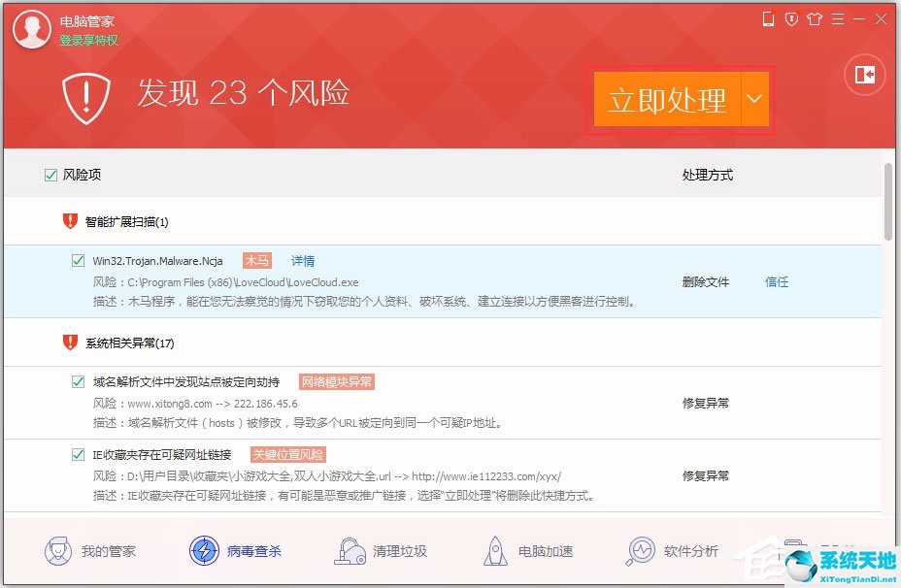
Task: Toggle the 域名解析 hijack risk checkbox
Action: point(79,381)
